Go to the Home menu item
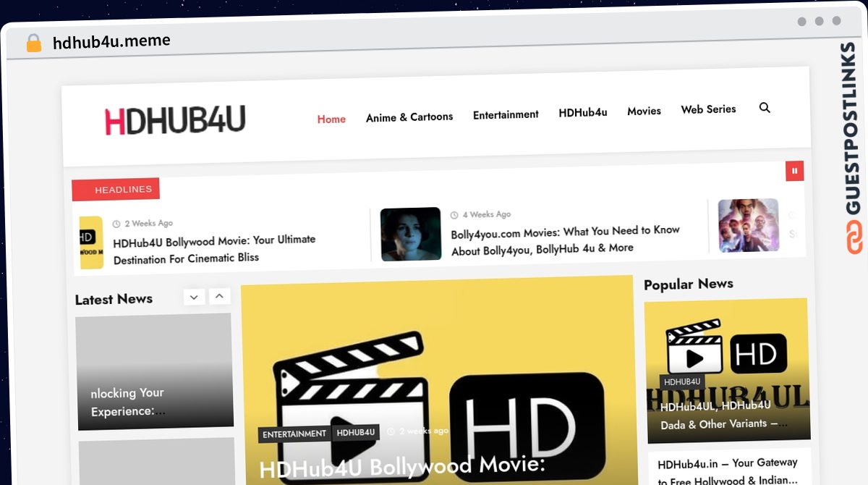The height and width of the screenshot is (485, 868). (331, 119)
